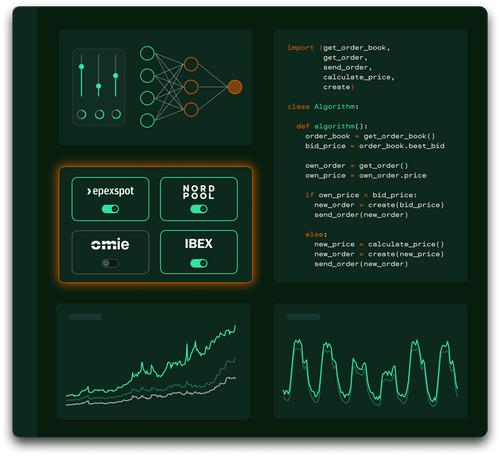
Task: Adjust the first vertical slider handle
Action: (81, 67)
